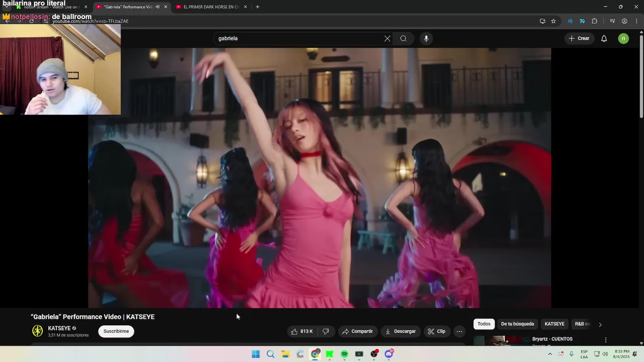The image size is (644, 362).
Task: Open Chrome media controls icon
Action: (612, 21)
